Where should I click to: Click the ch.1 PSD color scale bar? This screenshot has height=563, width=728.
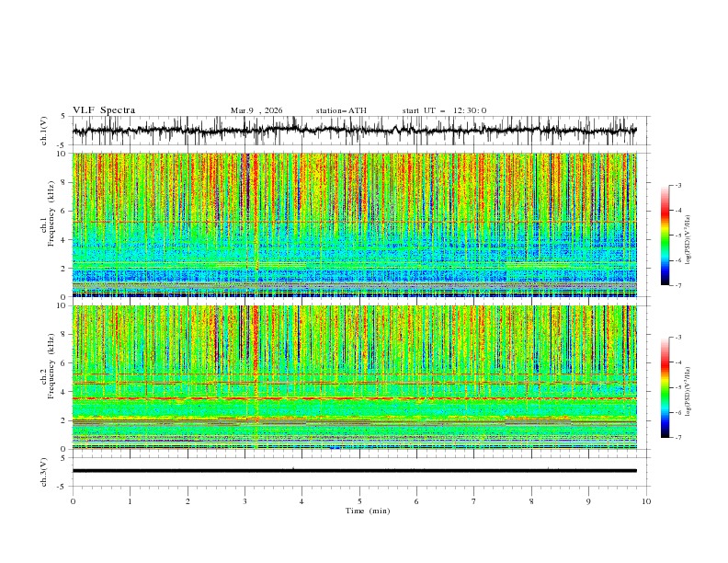click(665, 236)
